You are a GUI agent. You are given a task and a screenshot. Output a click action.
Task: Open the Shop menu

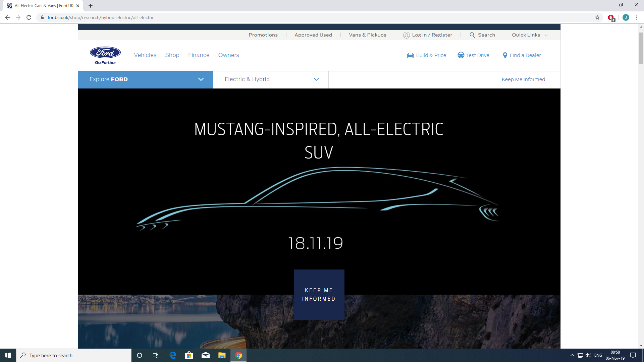coord(172,55)
